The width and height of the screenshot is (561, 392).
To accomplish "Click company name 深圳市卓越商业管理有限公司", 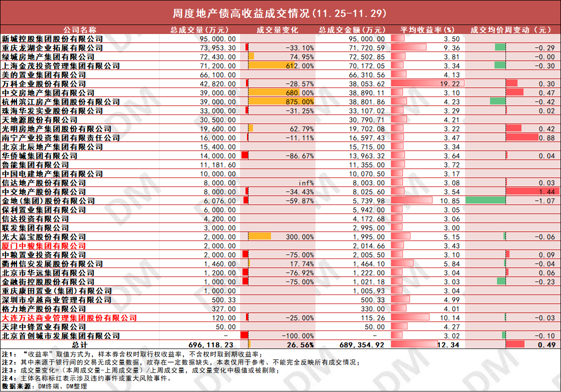I will tap(56, 299).
